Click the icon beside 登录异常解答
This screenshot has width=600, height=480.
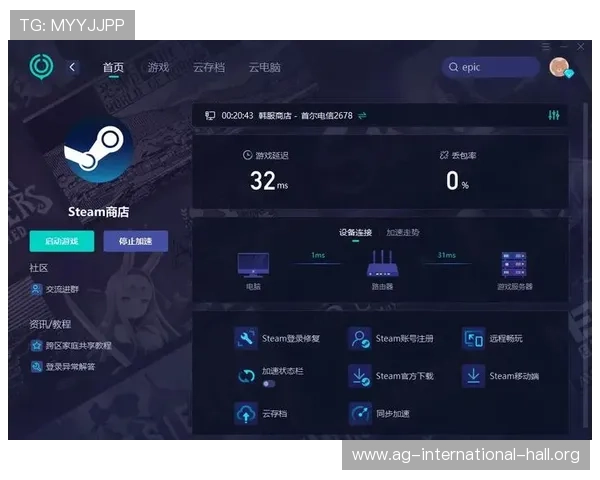(x=36, y=367)
